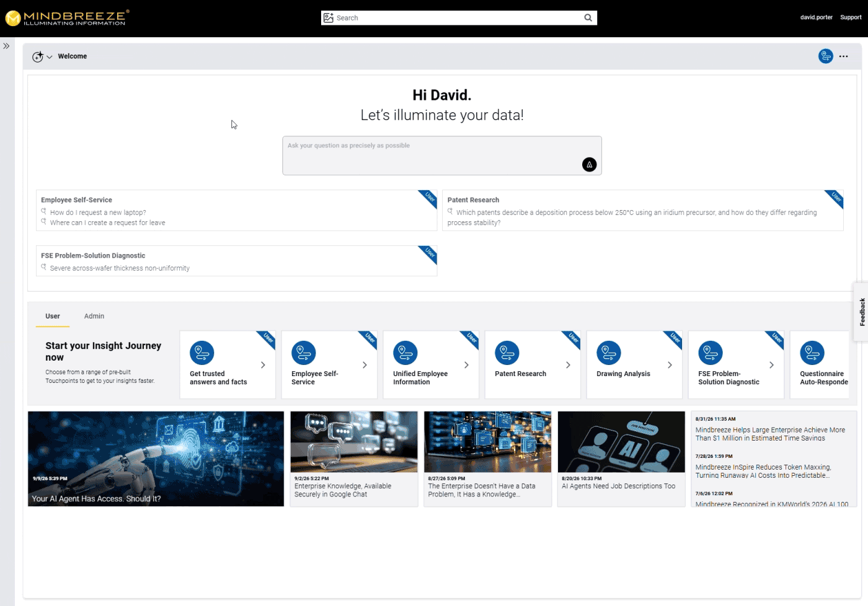Click the Drawing Analysis touchpoint icon
Viewport: 868px width, 606px height.
609,353
